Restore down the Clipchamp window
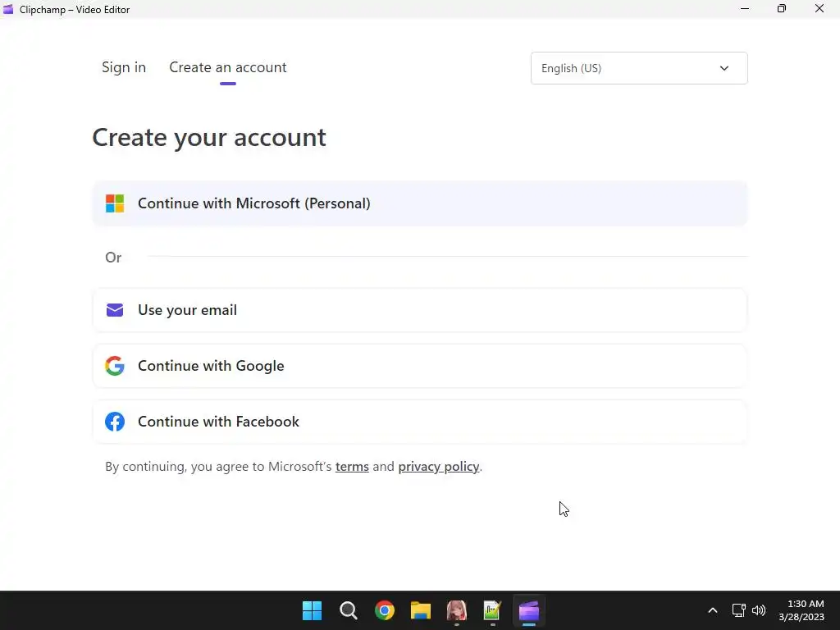This screenshot has height=630, width=840. 782,8
